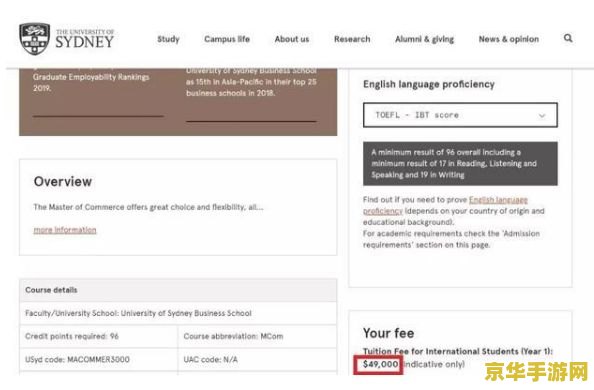The width and height of the screenshot is (594, 390).
Task: Click the dropdown chevron arrow for English test
Action: point(542,116)
